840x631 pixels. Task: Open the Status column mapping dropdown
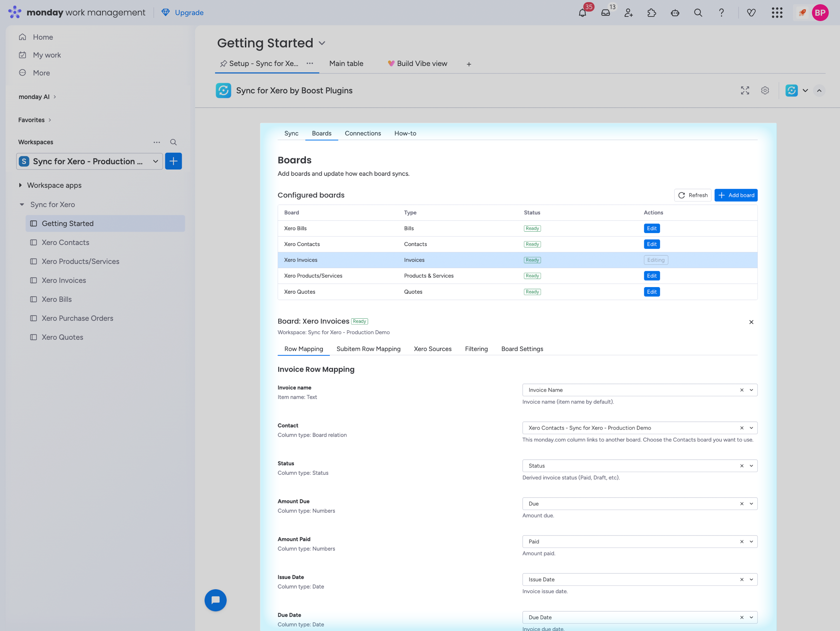(x=751, y=466)
